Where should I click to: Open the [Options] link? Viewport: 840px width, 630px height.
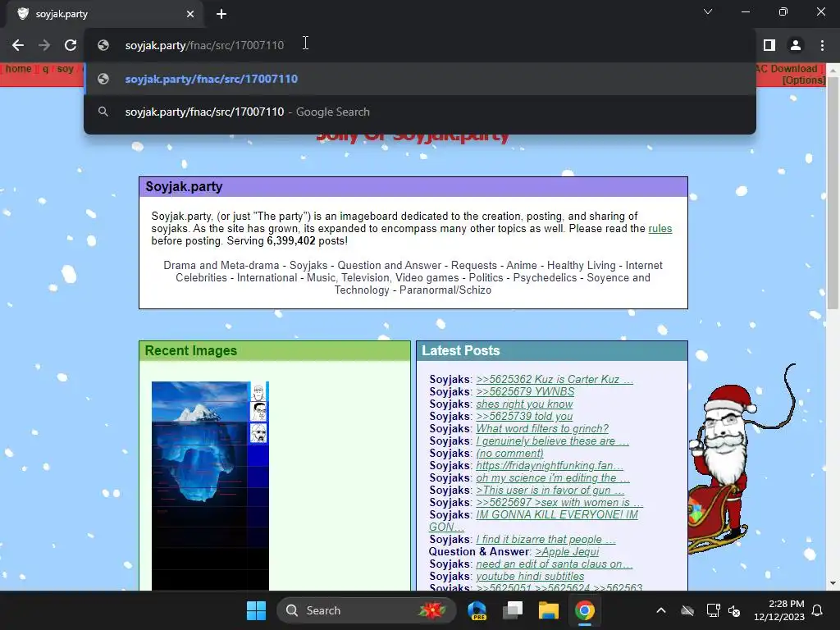[x=803, y=80]
